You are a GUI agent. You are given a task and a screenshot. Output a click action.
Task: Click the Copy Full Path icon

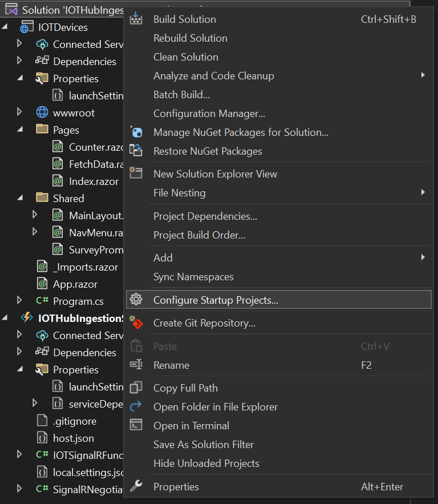(136, 388)
